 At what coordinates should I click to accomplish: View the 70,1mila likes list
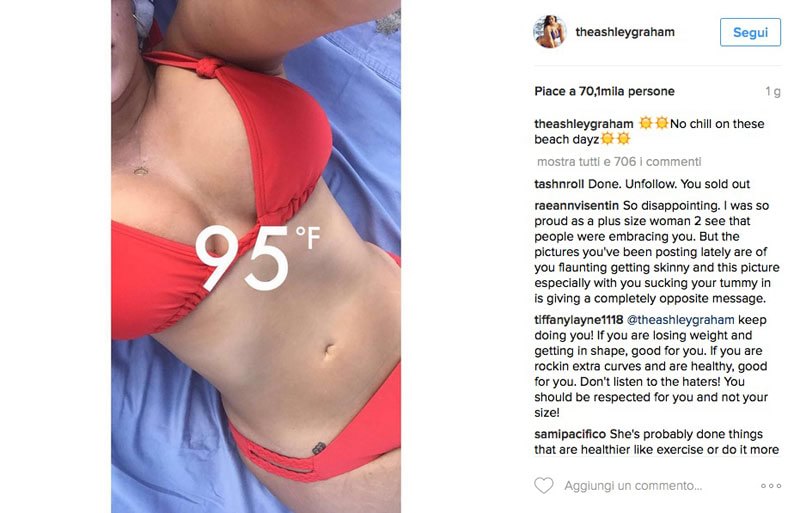604,91
